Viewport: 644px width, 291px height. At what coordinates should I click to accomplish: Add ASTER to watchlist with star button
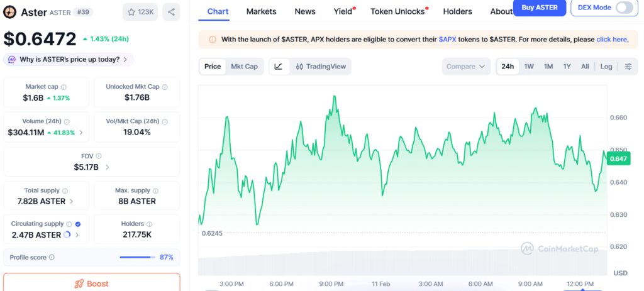(140, 13)
